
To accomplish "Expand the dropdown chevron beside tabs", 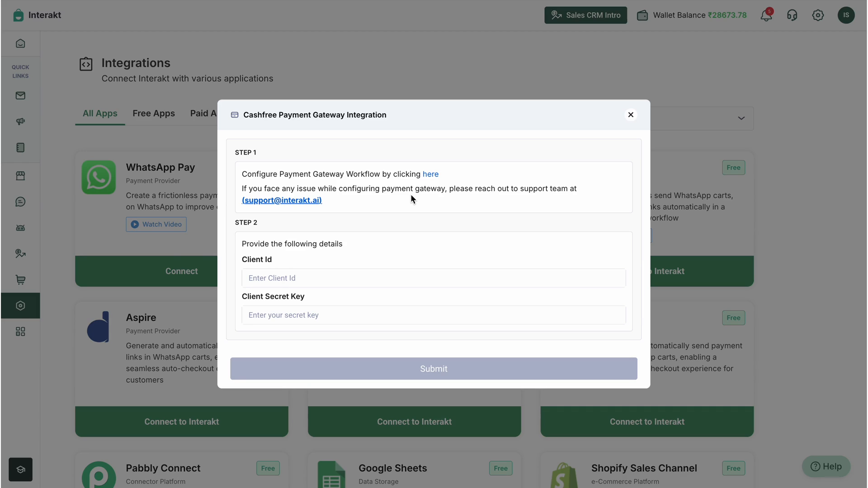I will point(741,118).
